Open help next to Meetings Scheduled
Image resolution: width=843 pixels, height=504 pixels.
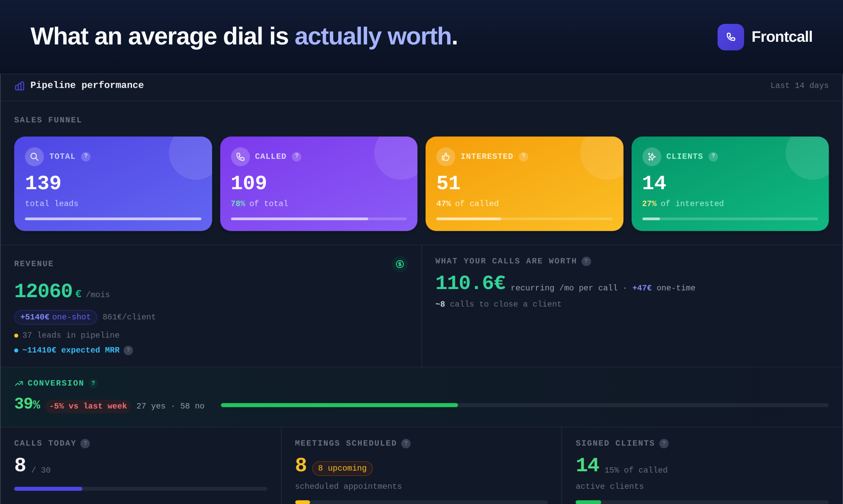(406, 443)
